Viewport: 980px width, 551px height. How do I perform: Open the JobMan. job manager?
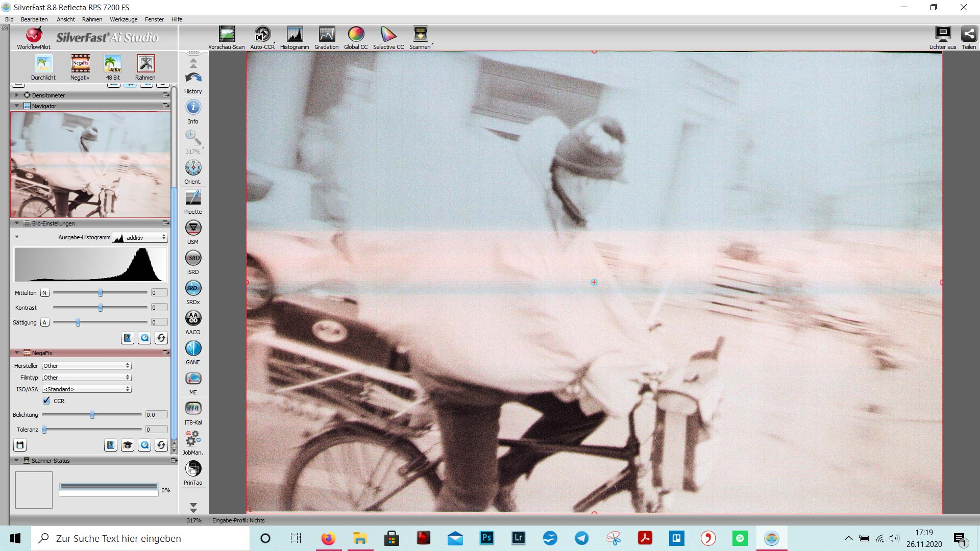[193, 442]
